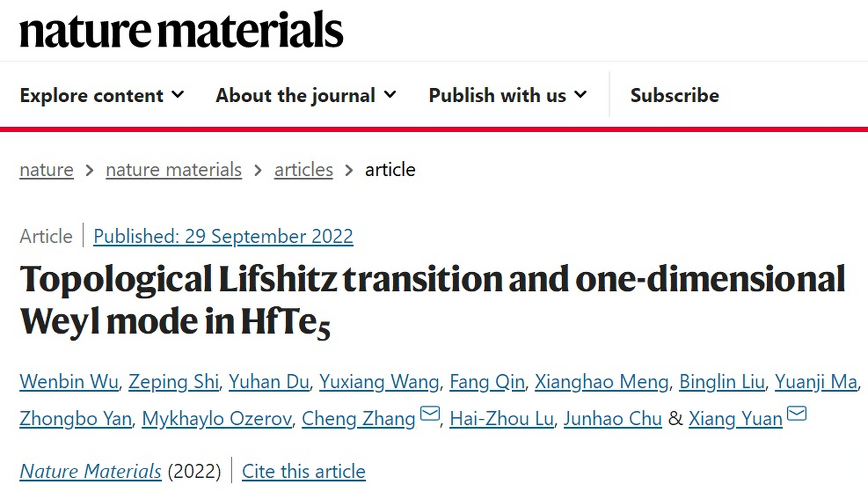The image size is (868, 492).
Task: Open the Cite this article link
Action: coord(303,471)
